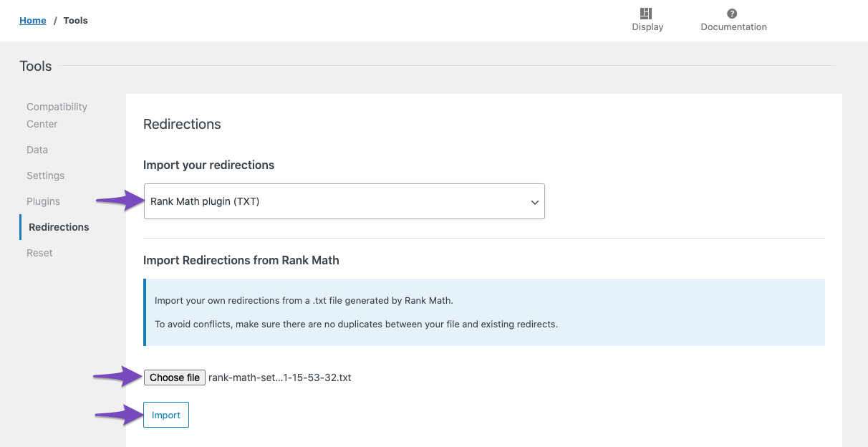
Task: Click the Import Redirections from Rank Math heading
Action: [x=241, y=261]
